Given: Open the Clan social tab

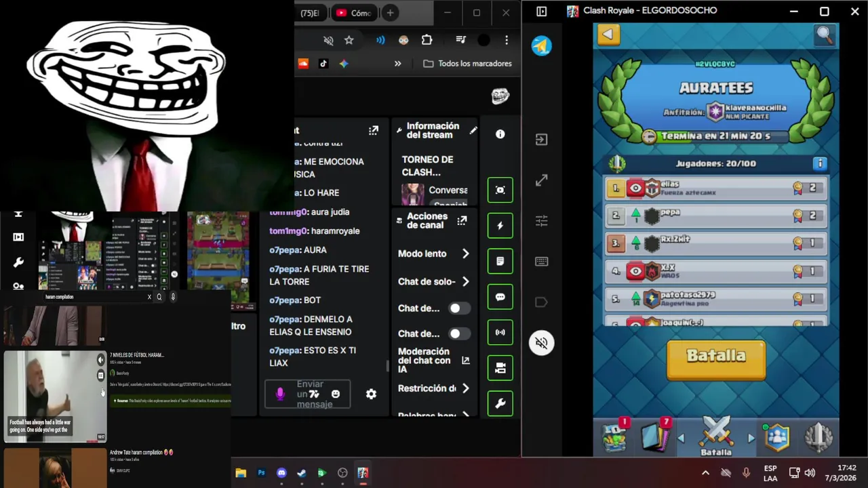Looking at the screenshot, I should [x=777, y=437].
